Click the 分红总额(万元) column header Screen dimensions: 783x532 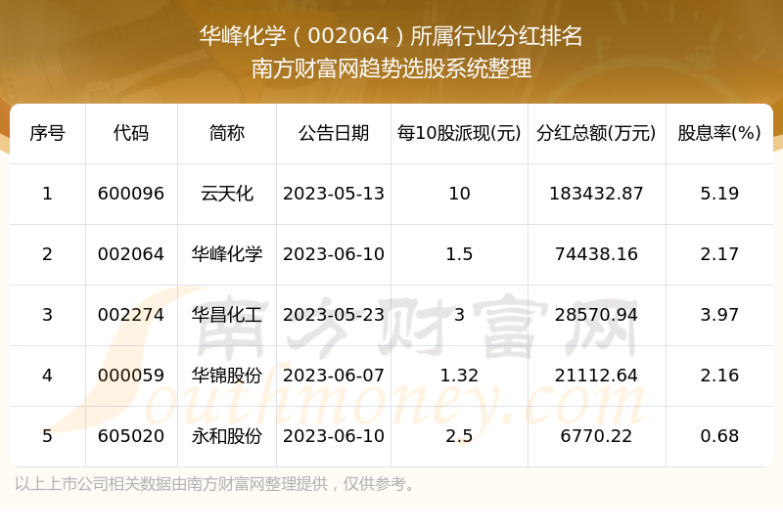596,133
